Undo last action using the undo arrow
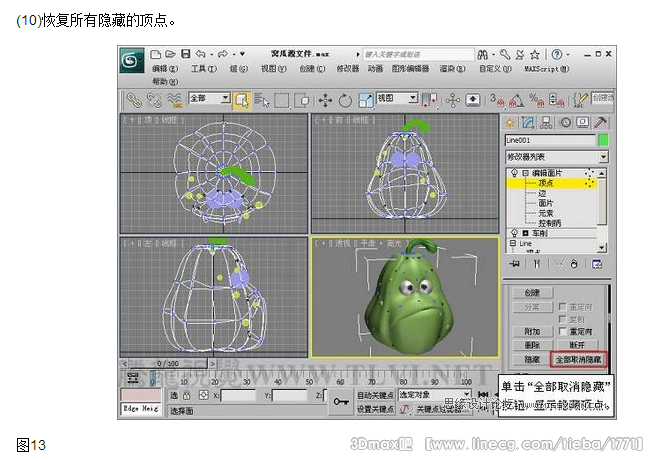672x461 pixels. point(201,54)
